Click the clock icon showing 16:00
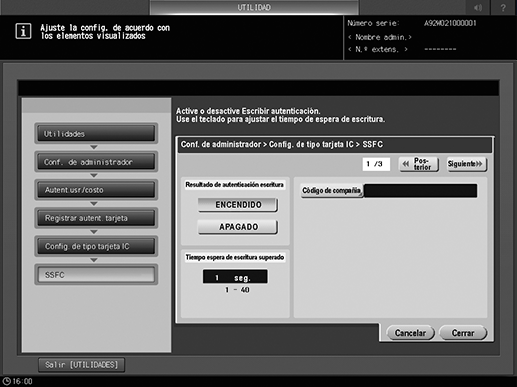 [x=7, y=381]
